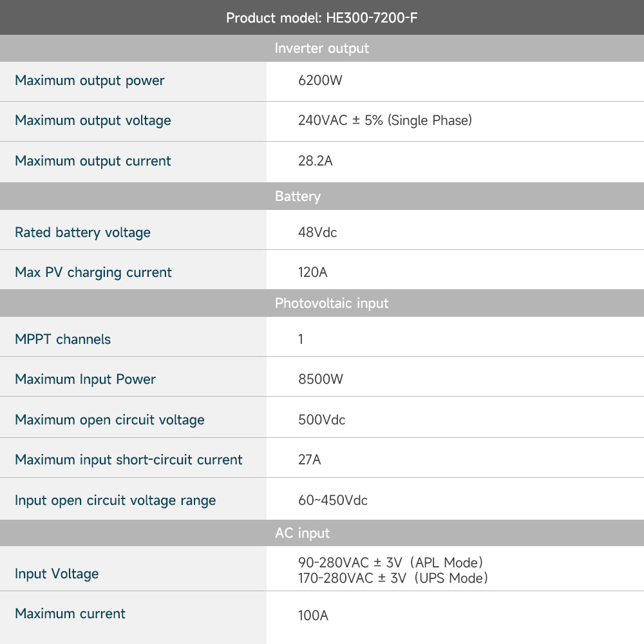The image size is (644, 644).
Task: Click the Maximum output power label
Action: pyautogui.click(x=89, y=80)
